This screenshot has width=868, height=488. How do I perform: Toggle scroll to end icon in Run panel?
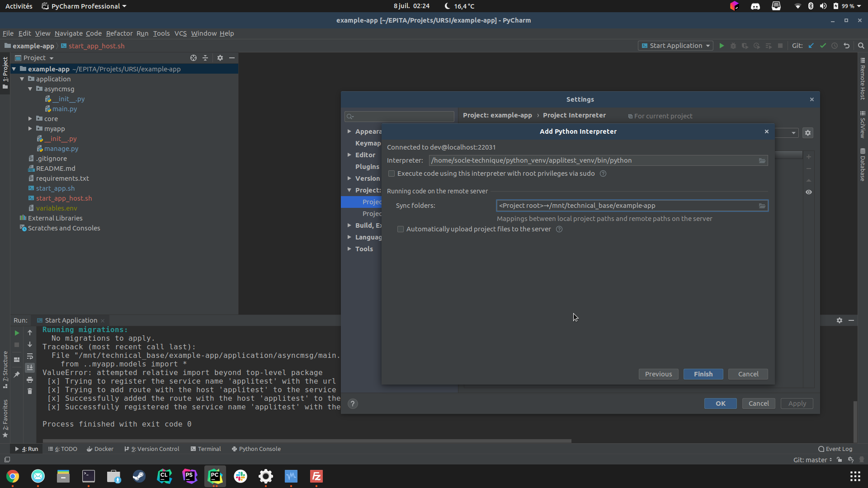tap(30, 368)
